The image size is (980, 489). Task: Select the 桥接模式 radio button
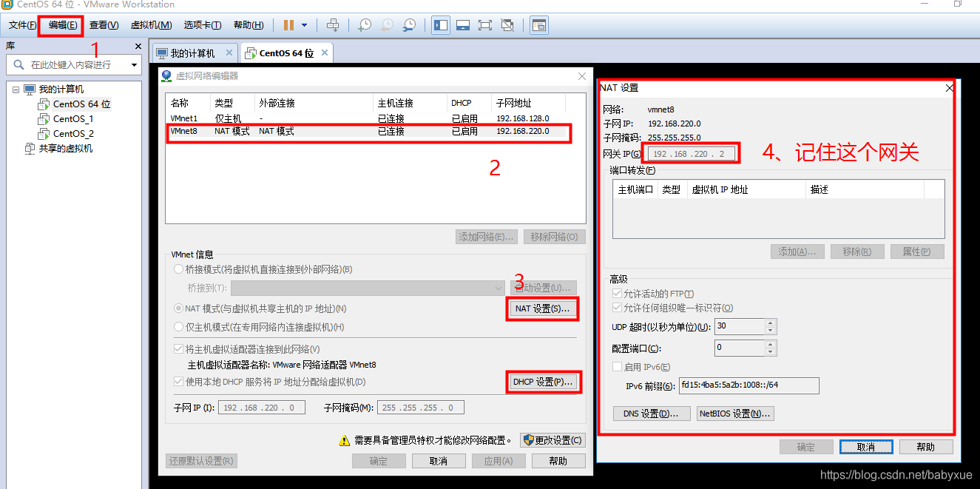point(178,269)
